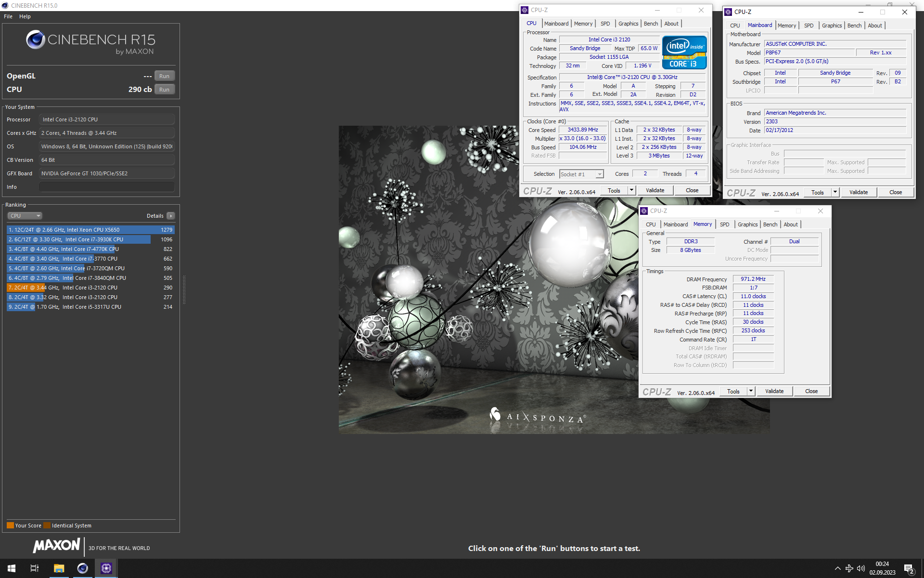Click Your Score orange legend swatch
The image size is (924, 578).
point(10,525)
